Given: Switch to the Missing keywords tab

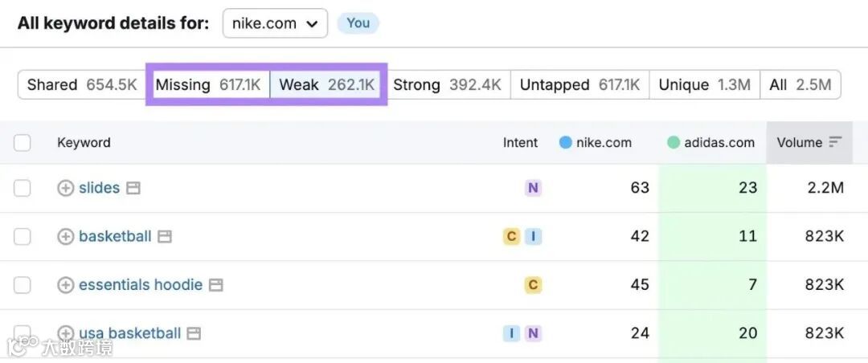Looking at the screenshot, I should pos(208,84).
